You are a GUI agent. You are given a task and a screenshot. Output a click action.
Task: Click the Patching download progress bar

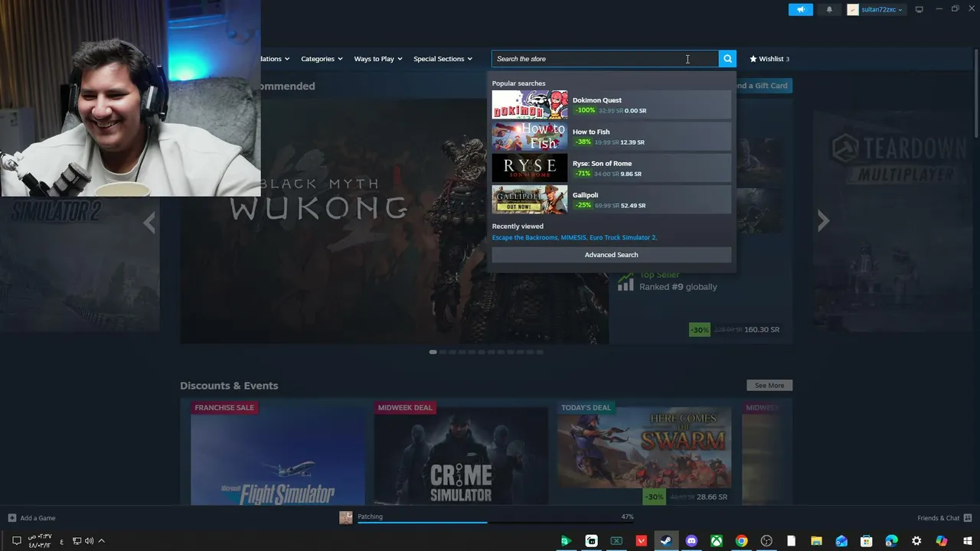495,523
